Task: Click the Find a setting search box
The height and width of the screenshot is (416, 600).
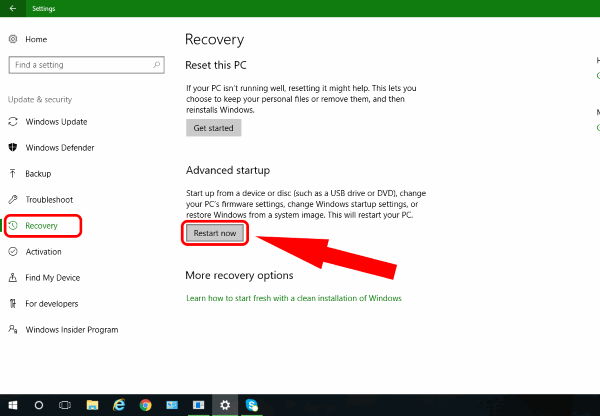Action: pyautogui.click(x=86, y=65)
